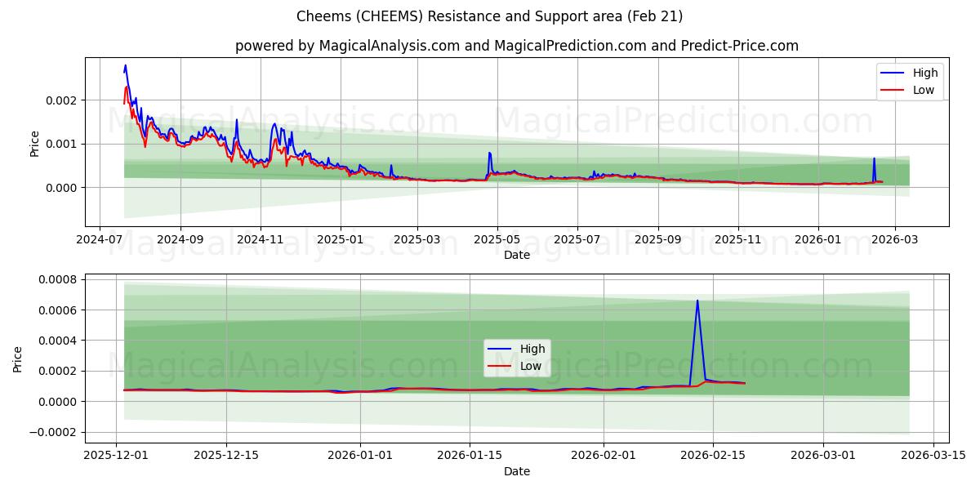This screenshot has height=490, width=980.
Task: Click the '2026-01' tick label on the top chart's date axis
Action: [818, 240]
